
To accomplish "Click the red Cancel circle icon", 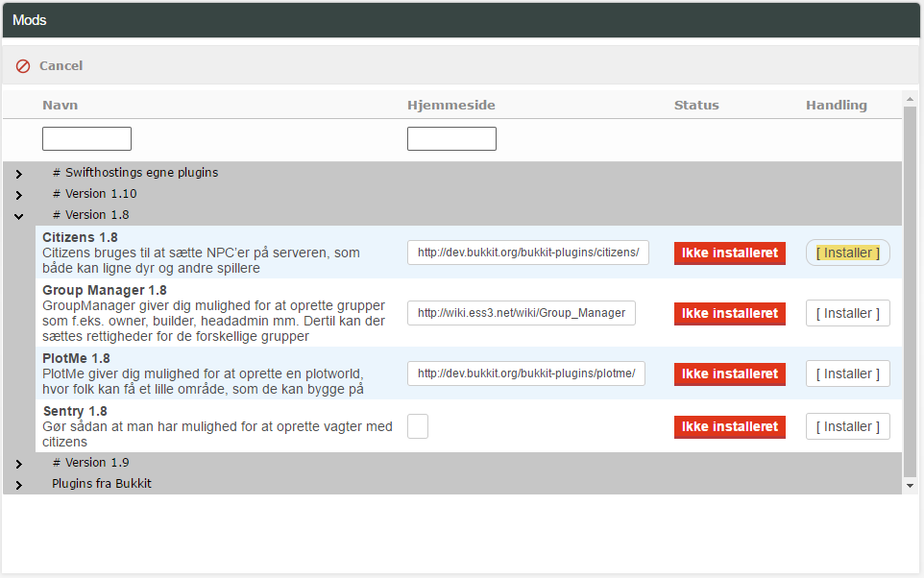I will pos(23,66).
